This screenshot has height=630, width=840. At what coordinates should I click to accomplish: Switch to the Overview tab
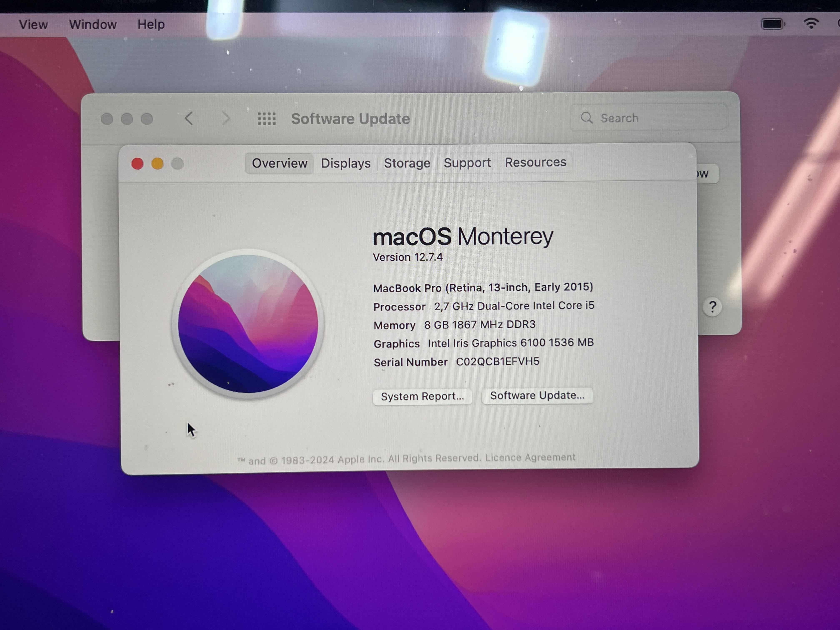(x=280, y=163)
